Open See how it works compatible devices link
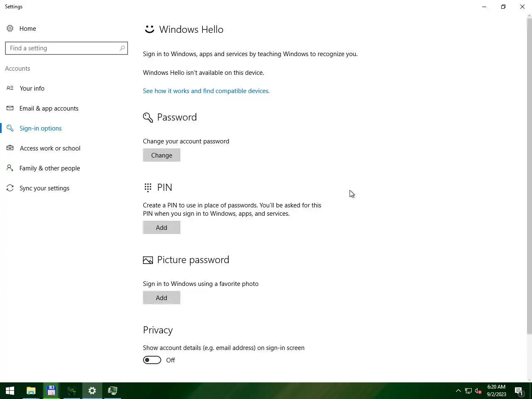Viewport: 532px width, 399px height. click(206, 91)
